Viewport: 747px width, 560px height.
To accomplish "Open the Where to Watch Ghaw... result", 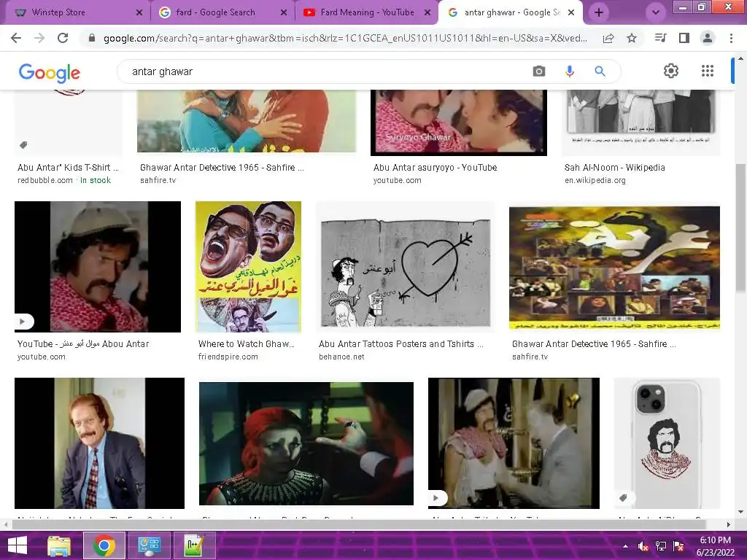I will click(247, 344).
